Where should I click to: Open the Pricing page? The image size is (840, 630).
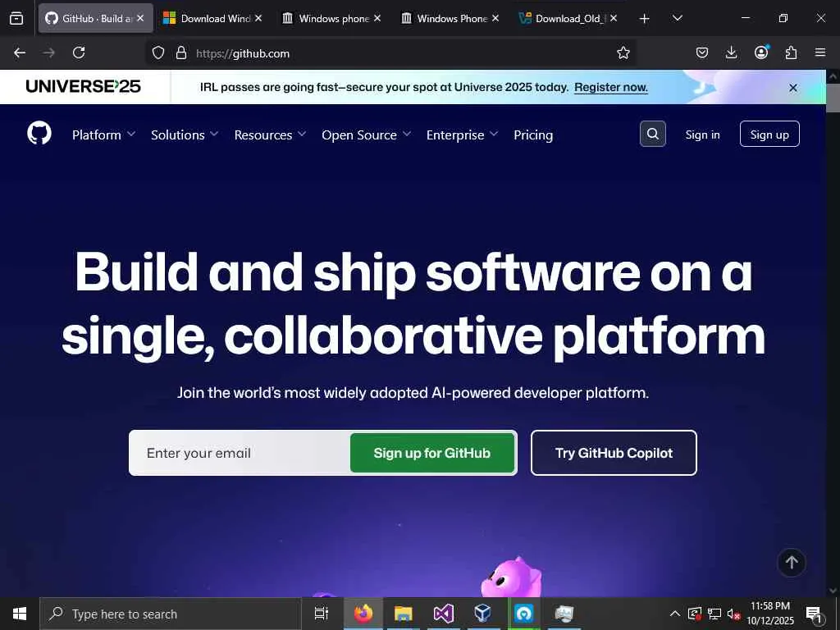(x=533, y=135)
